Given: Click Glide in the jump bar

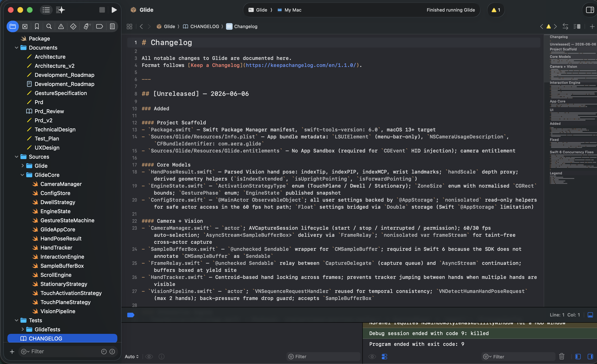Looking at the screenshot, I should click(x=165, y=26).
